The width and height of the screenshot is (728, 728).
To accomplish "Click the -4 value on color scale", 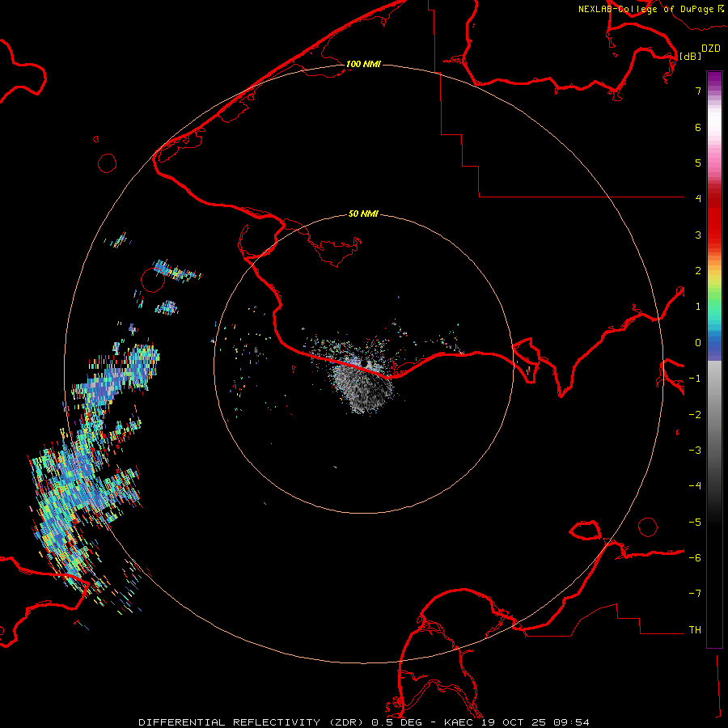I will pos(695,486).
